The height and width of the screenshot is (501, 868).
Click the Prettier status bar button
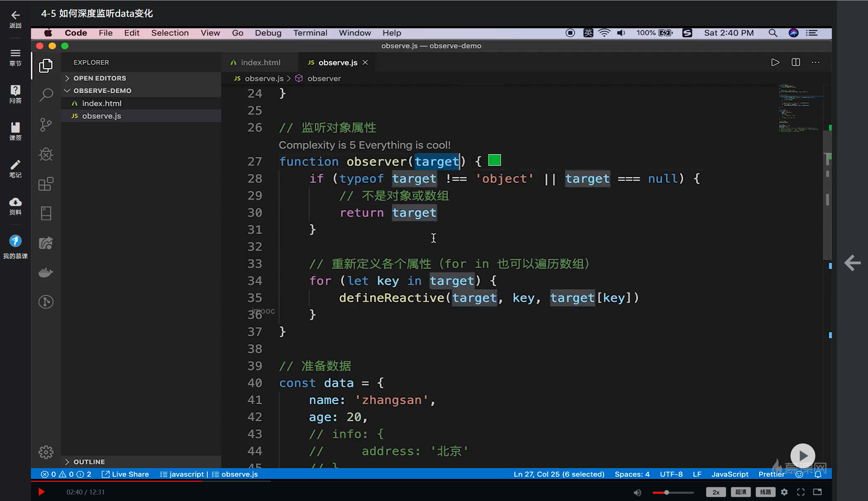(771, 474)
